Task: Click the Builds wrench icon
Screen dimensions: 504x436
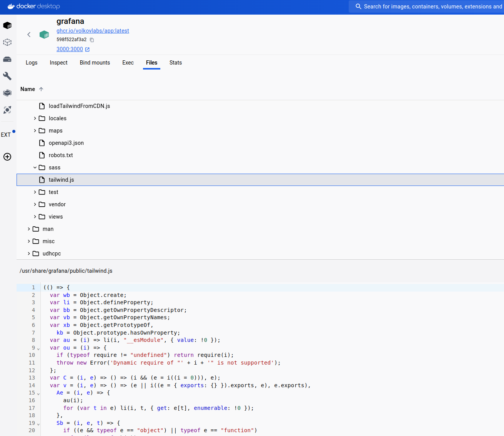Action: tap(7, 76)
